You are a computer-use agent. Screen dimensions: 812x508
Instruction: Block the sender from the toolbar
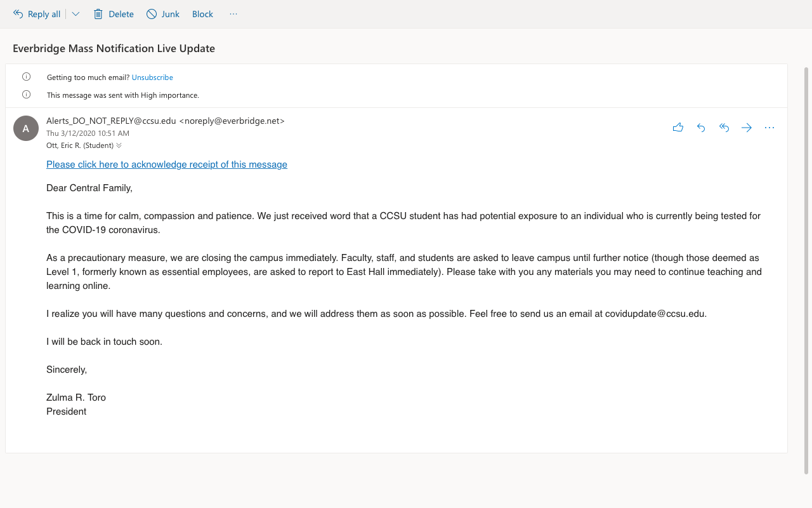click(202, 14)
